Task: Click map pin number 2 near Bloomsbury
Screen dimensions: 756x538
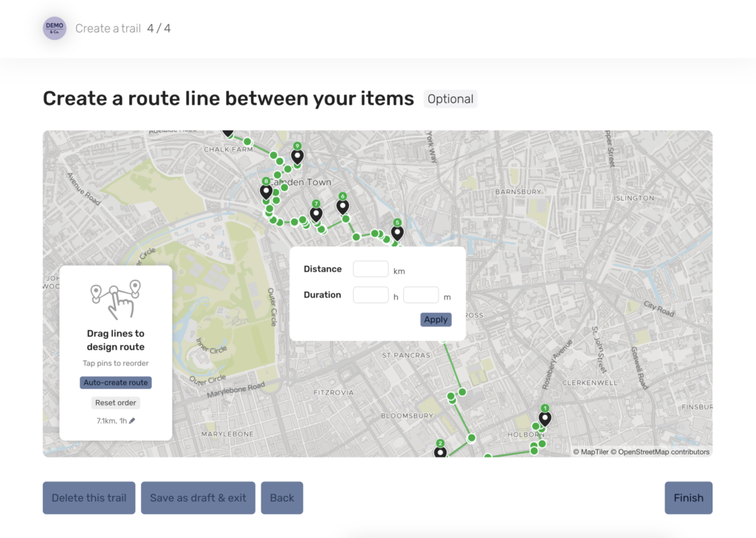Action: 441,451
